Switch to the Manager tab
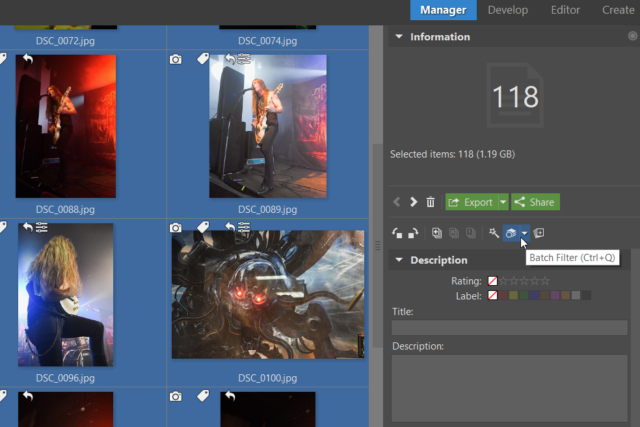Viewport: 640px width, 427px height. point(443,10)
